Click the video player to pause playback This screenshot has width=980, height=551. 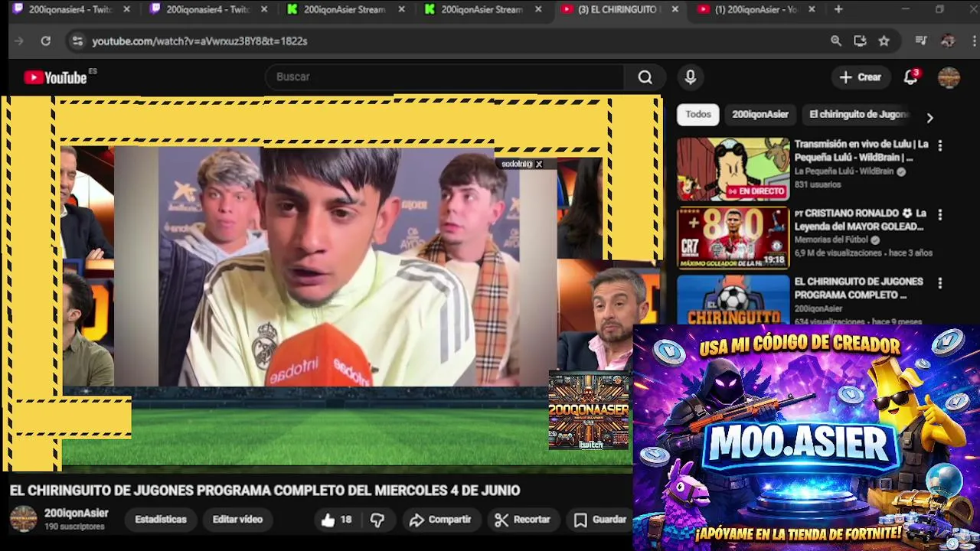tap(331, 283)
